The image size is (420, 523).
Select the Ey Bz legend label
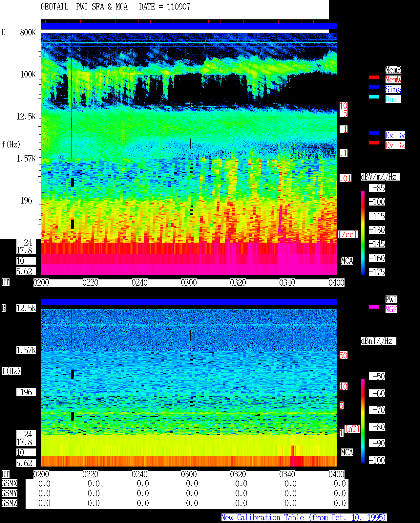395,145
